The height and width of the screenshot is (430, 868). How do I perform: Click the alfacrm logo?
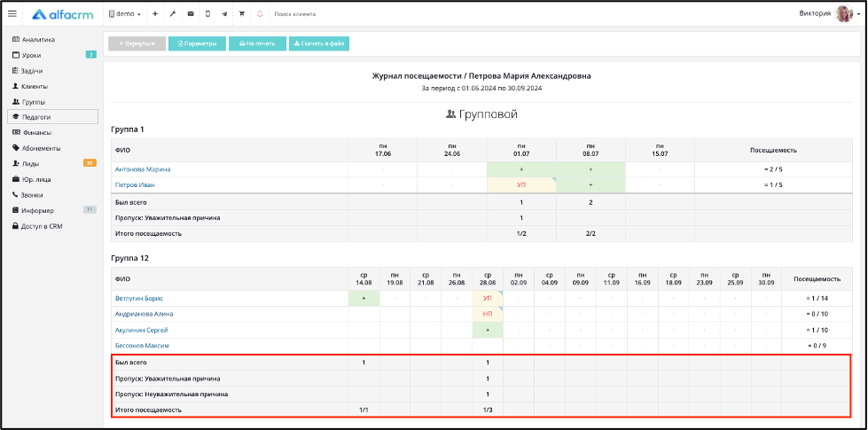(x=62, y=14)
